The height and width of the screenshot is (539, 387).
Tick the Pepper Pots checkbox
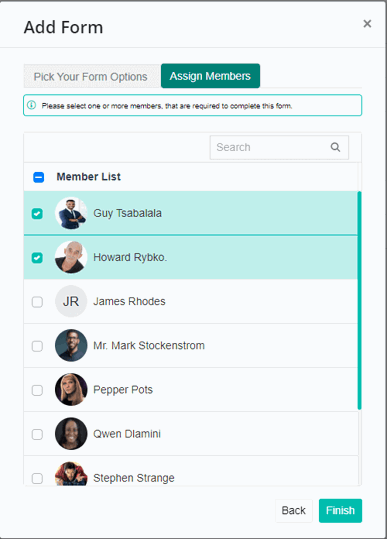[x=37, y=390]
